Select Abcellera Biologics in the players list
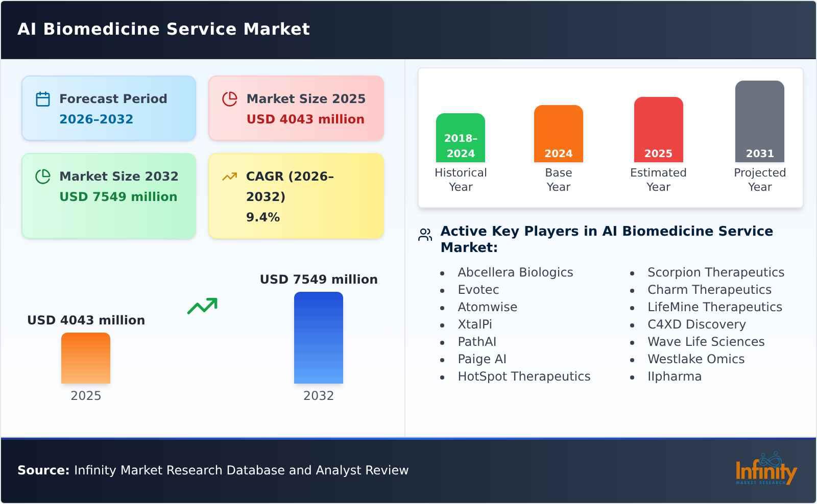The height and width of the screenshot is (504, 817). click(516, 272)
